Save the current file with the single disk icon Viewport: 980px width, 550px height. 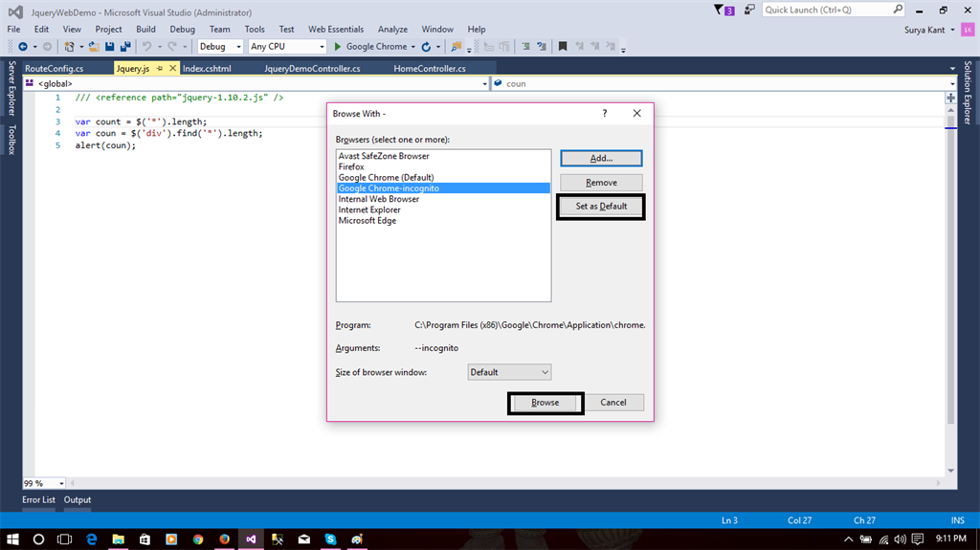point(109,46)
